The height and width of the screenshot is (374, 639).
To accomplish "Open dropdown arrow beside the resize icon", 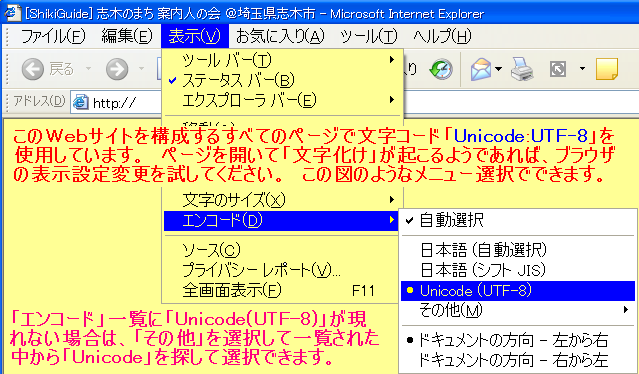I will (x=582, y=68).
